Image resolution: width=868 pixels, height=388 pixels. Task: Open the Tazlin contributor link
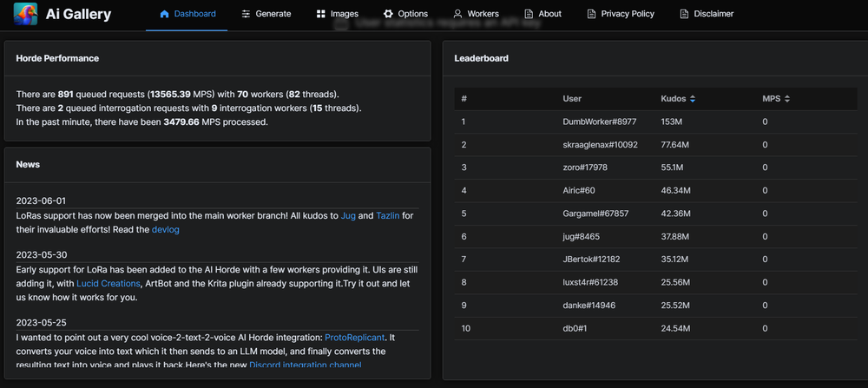387,215
